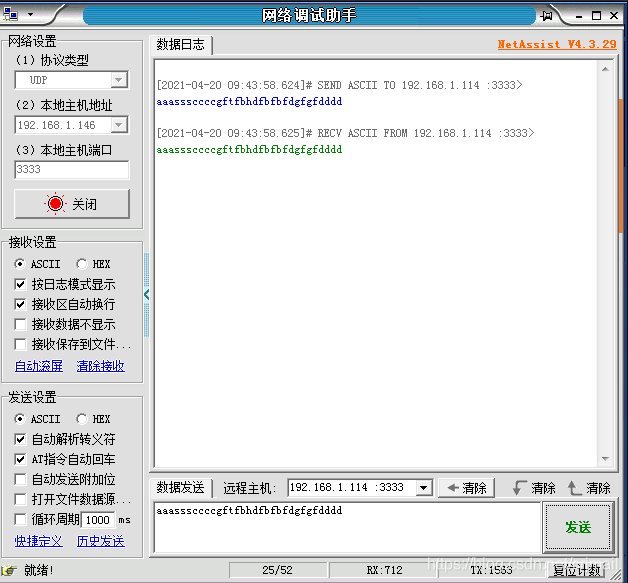Open NetAssist V4.3.29 link
This screenshot has width=628, height=583.
(557, 44)
